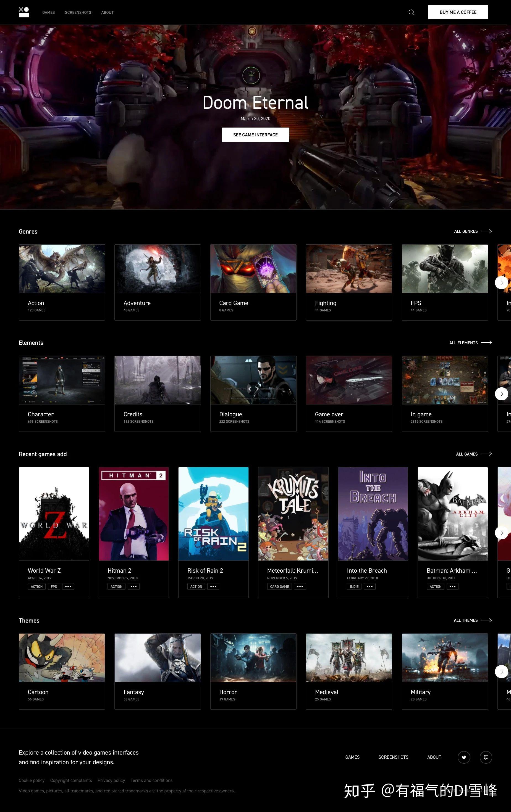Viewport: 511px width, 812px height.
Task: Open the Military theme thumbnail
Action: 445,658
